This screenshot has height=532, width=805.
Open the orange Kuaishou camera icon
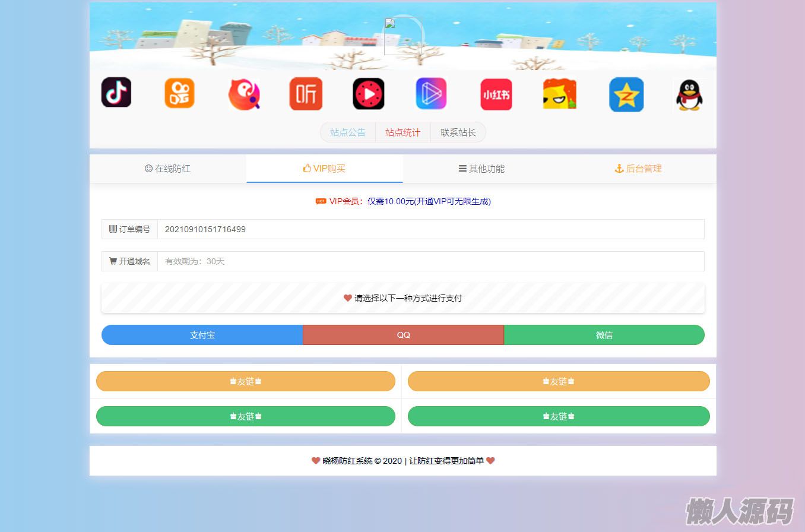[179, 93]
